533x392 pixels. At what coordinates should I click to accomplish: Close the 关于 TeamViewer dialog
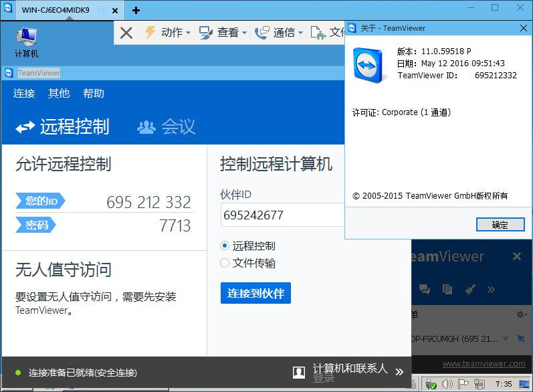(524, 28)
